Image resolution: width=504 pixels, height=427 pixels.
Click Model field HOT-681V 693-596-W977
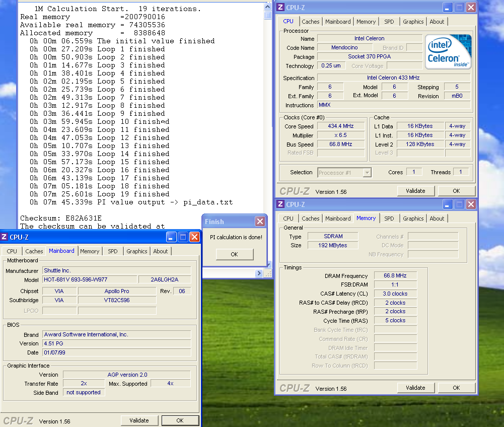coord(90,280)
